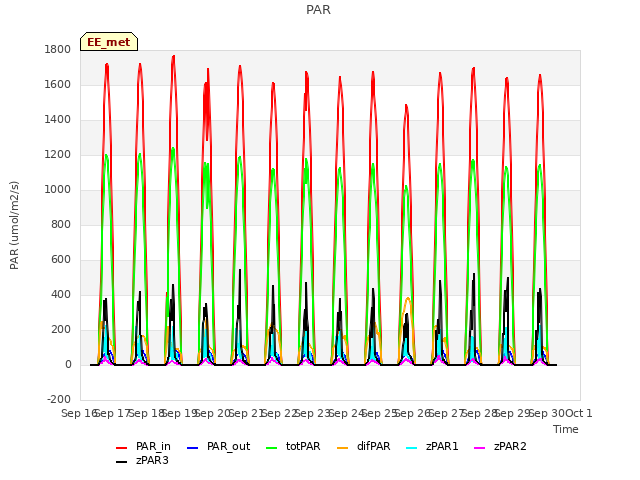
Task: Click the zPAR3 legend entry
Action: coord(142,460)
